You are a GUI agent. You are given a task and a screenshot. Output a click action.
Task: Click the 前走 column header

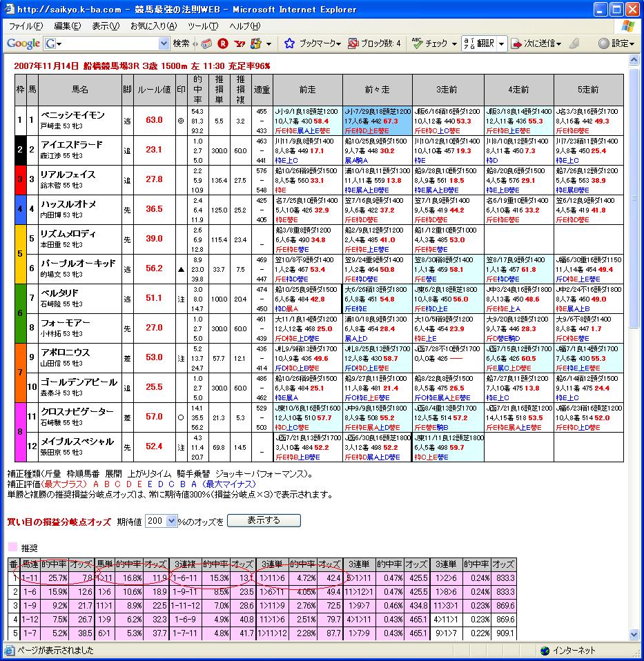(307, 90)
